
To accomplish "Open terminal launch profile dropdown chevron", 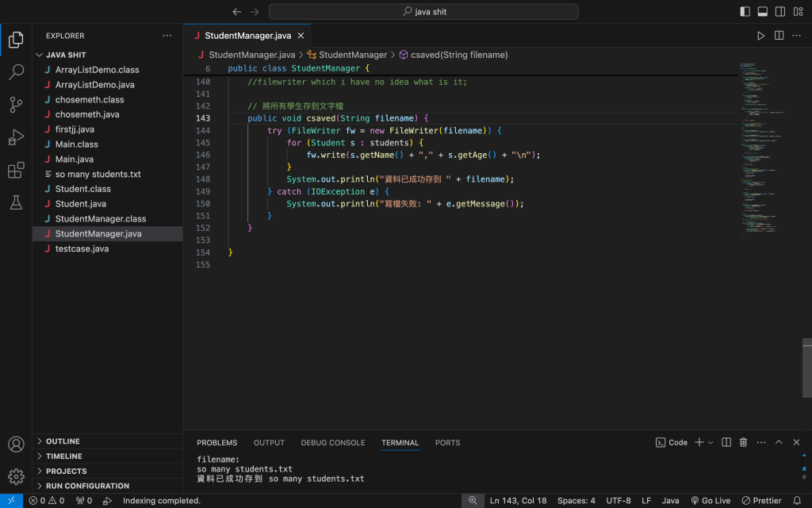I will coord(710,443).
